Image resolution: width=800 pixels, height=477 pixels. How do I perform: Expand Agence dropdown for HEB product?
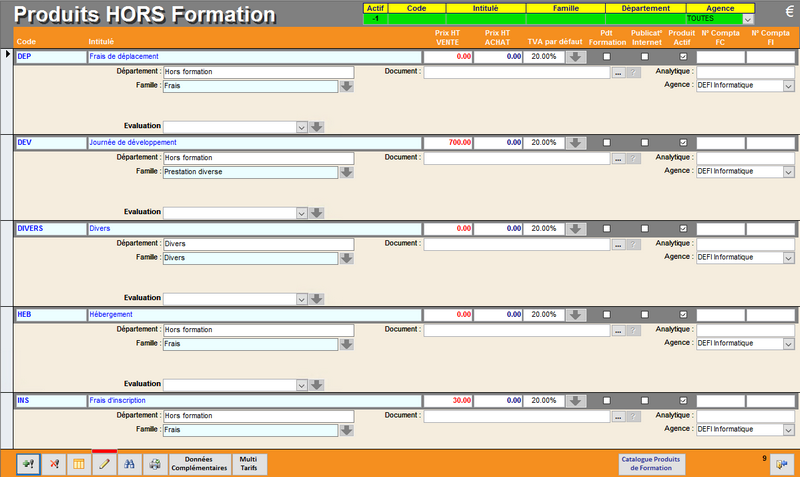788,343
